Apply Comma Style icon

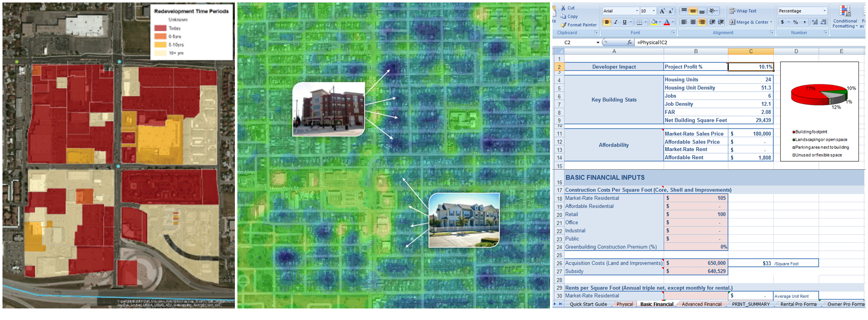[804, 22]
